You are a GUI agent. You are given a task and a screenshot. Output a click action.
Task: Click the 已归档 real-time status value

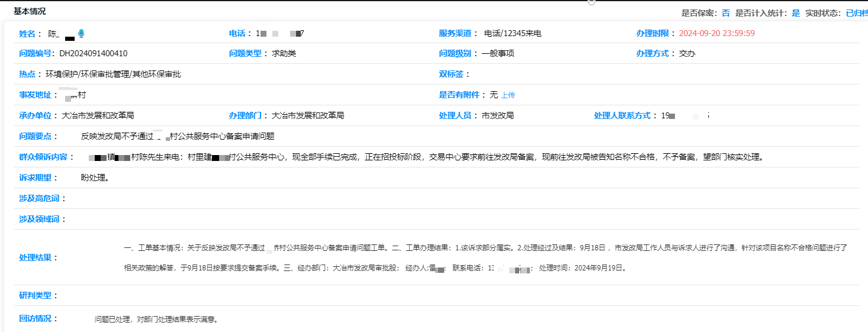[856, 12]
